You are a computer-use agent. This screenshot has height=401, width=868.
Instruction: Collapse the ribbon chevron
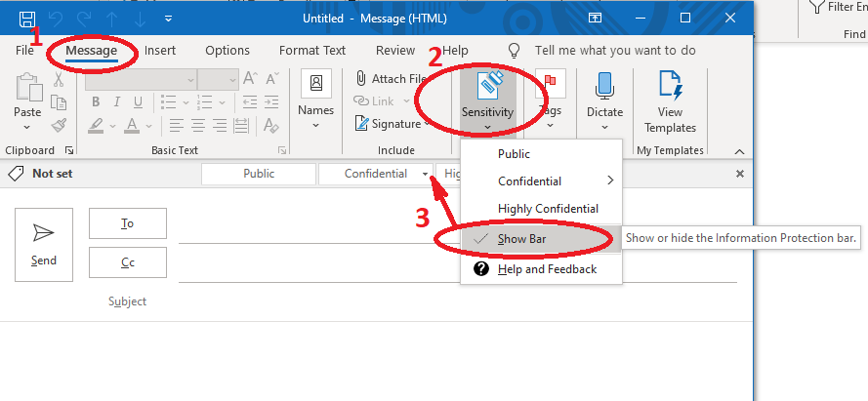tap(739, 151)
